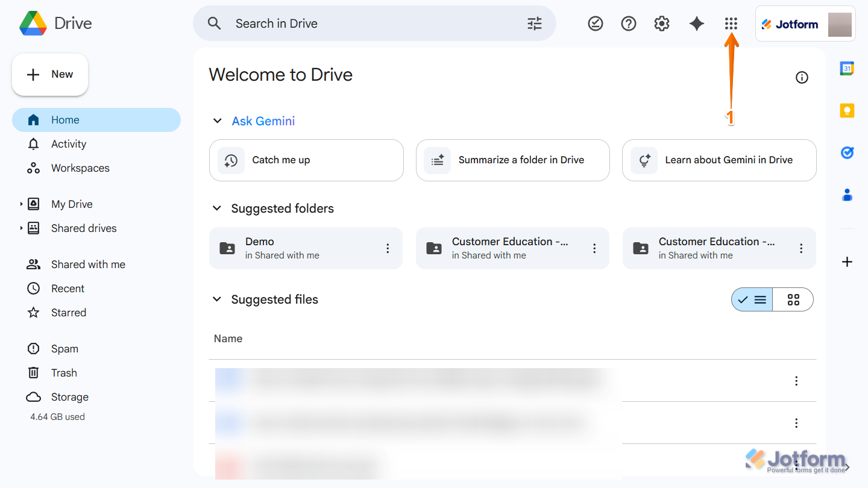Keep the list view toggle selected

[x=752, y=299]
